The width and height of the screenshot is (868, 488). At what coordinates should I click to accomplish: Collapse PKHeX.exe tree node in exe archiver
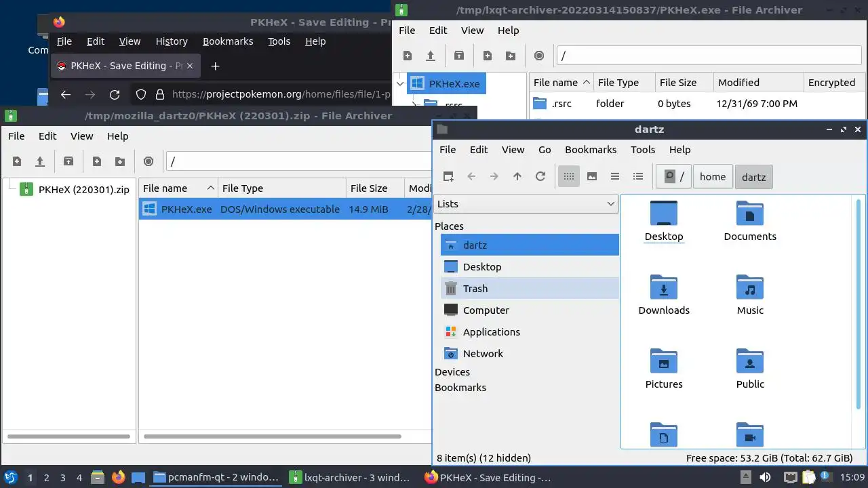399,84
